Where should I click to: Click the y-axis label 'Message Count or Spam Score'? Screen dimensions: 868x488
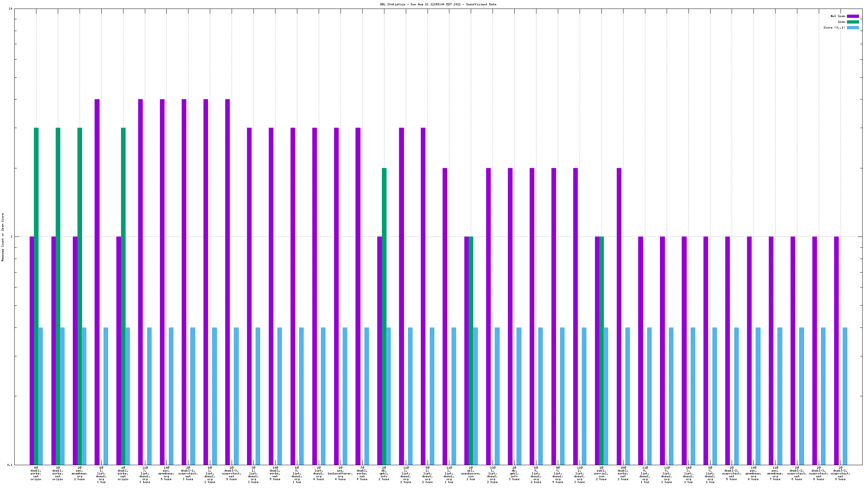(3, 237)
